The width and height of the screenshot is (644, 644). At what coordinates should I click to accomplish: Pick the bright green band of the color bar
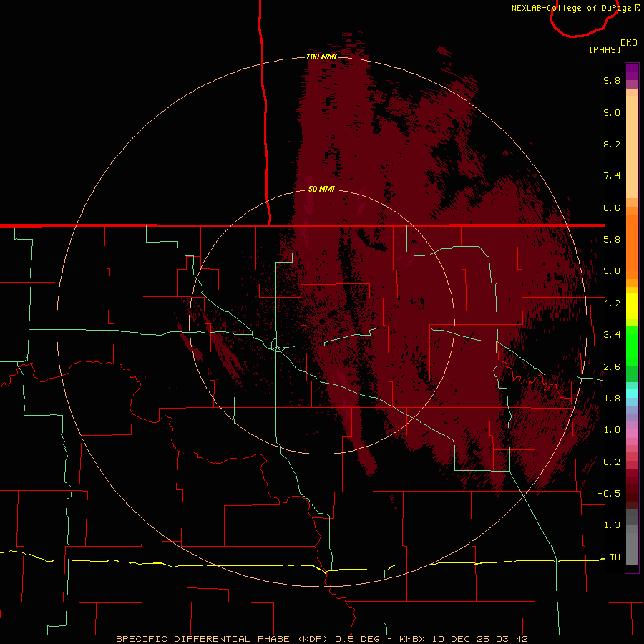(632, 345)
